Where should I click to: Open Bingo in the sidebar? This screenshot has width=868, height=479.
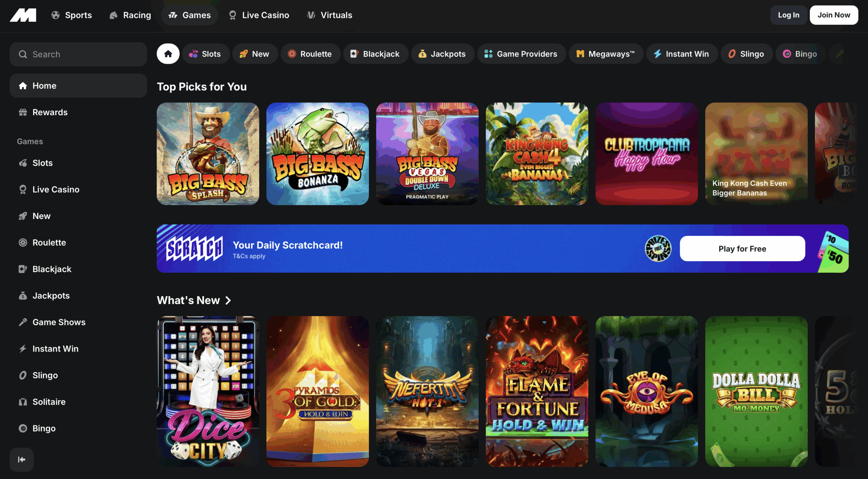pyautogui.click(x=78, y=428)
